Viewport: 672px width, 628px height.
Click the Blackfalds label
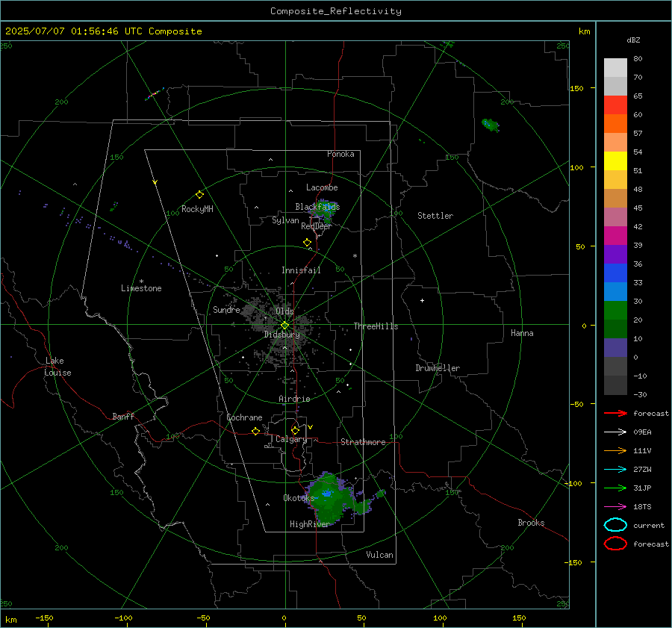tap(317, 207)
